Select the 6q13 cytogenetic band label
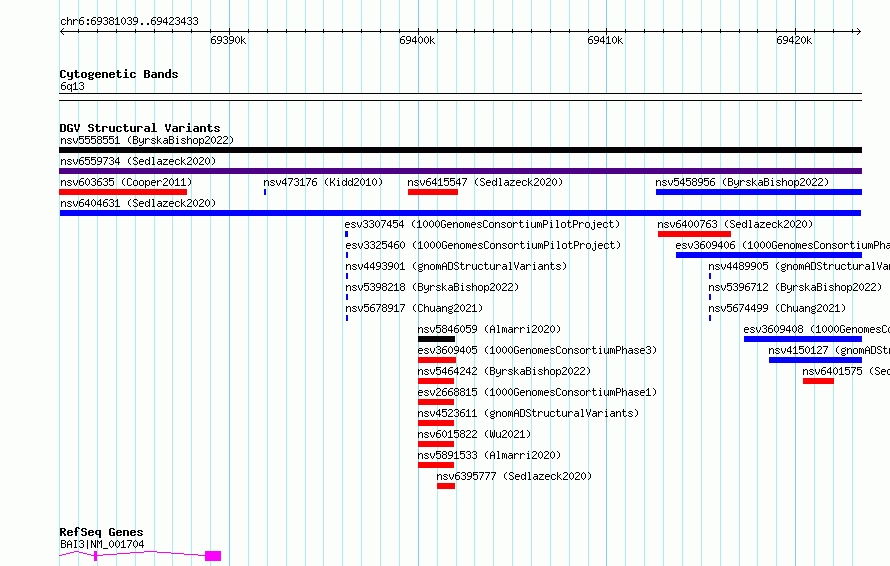 pyautogui.click(x=72, y=86)
